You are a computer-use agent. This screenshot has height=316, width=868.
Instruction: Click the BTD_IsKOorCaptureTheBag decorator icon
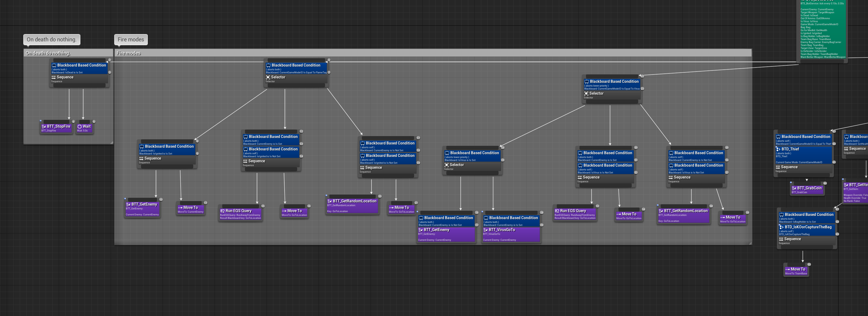(781, 228)
